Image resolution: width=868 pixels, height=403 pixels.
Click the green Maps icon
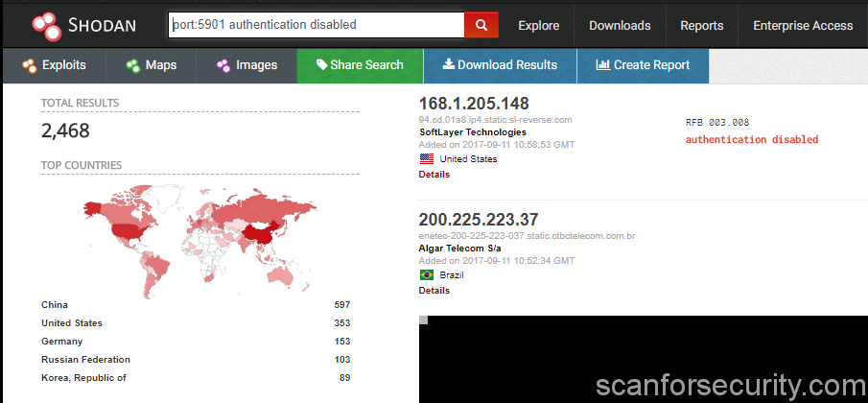[x=133, y=65]
